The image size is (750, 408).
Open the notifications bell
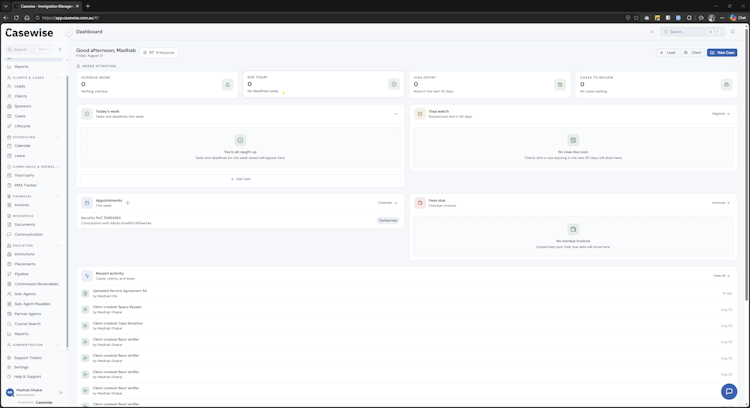[732, 32]
